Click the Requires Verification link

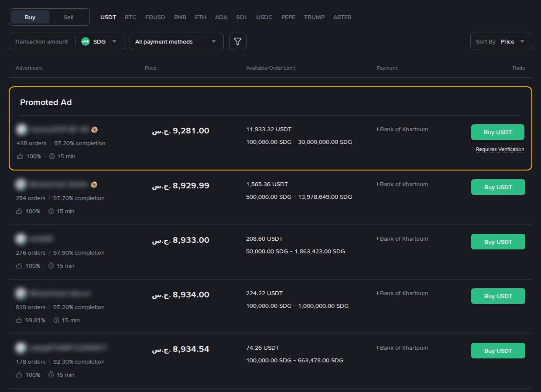pyautogui.click(x=500, y=149)
